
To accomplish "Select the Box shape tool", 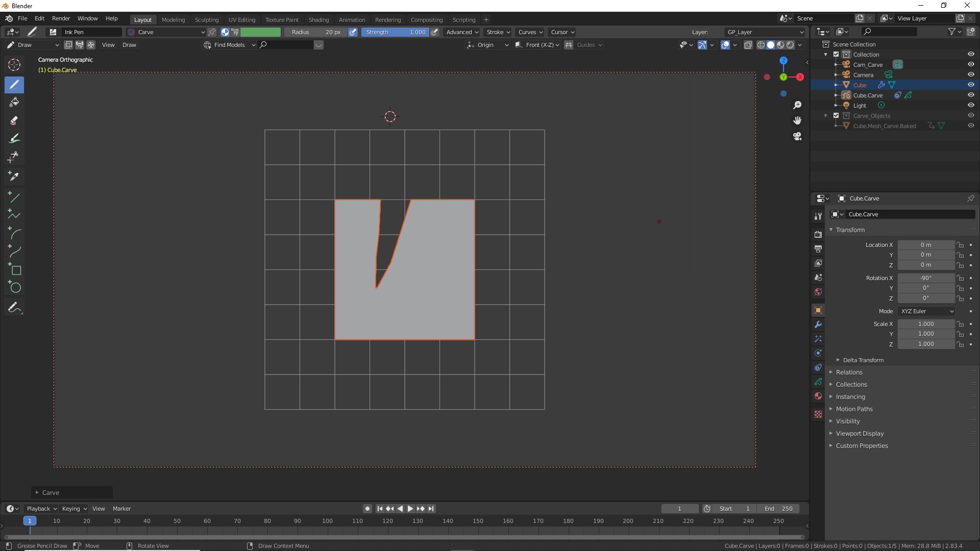I will [x=14, y=269].
